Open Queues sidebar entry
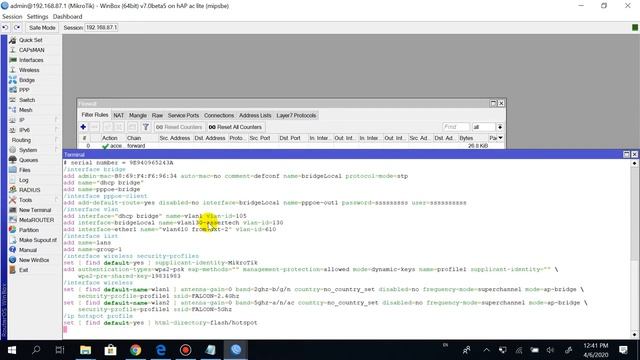The image size is (640, 360). point(28,160)
